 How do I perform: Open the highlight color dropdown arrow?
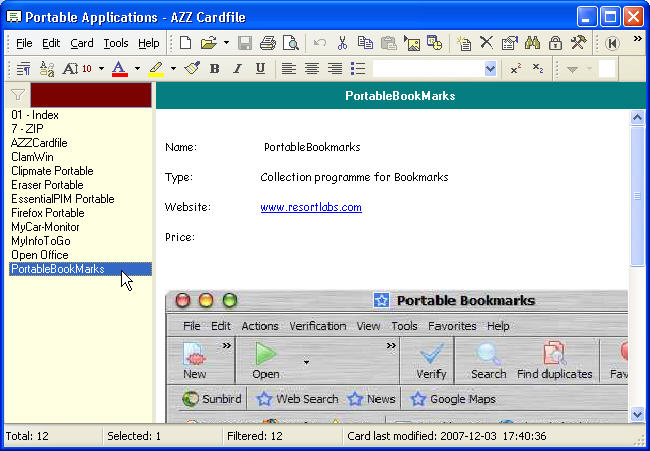(173, 68)
